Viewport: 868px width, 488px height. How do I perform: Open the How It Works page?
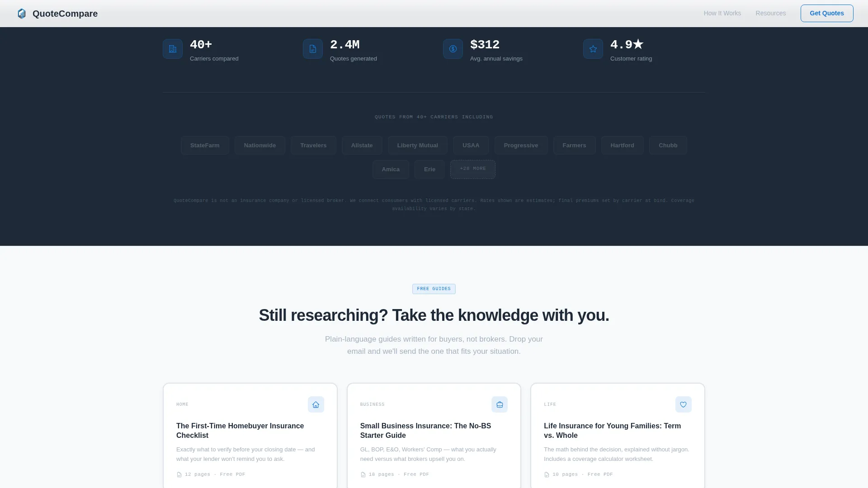(722, 13)
